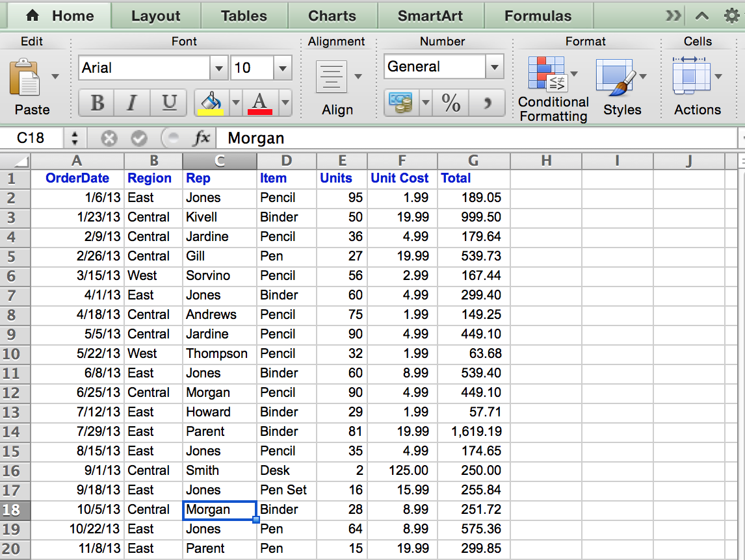This screenshot has height=560, width=745.
Task: Apply currency format with coins icon
Action: (x=400, y=103)
